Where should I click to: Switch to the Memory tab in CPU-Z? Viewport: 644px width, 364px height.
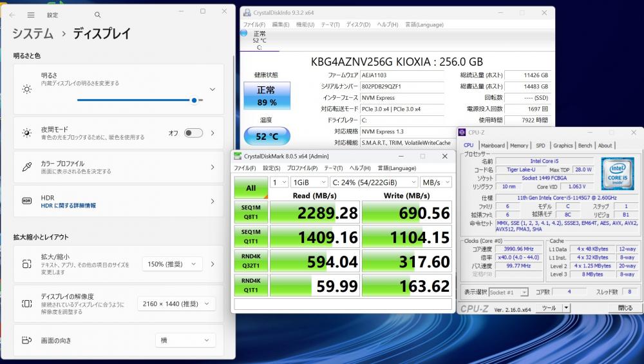point(519,146)
